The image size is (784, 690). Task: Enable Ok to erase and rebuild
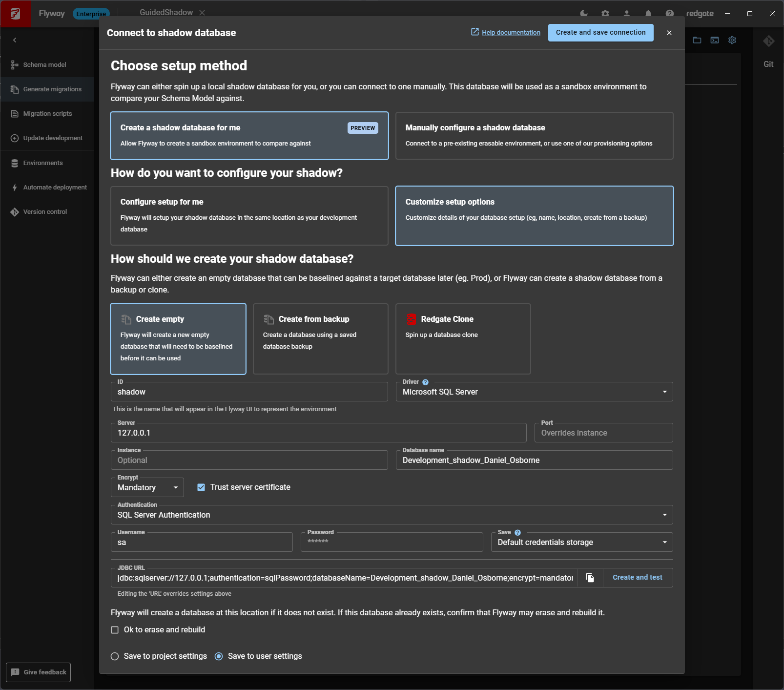tap(115, 630)
